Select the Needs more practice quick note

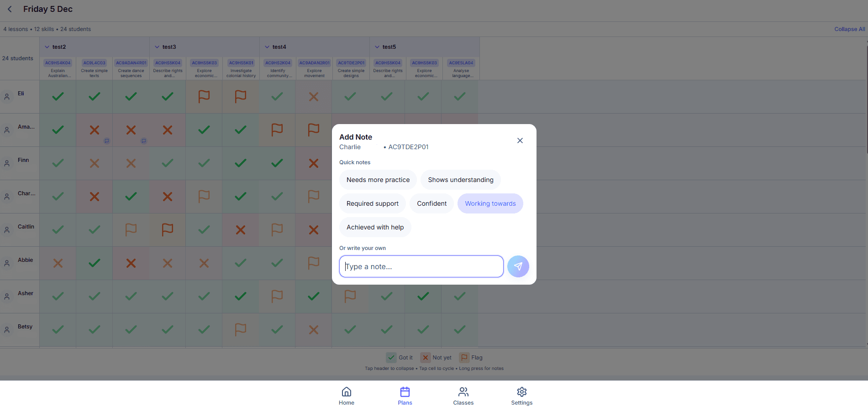point(378,180)
